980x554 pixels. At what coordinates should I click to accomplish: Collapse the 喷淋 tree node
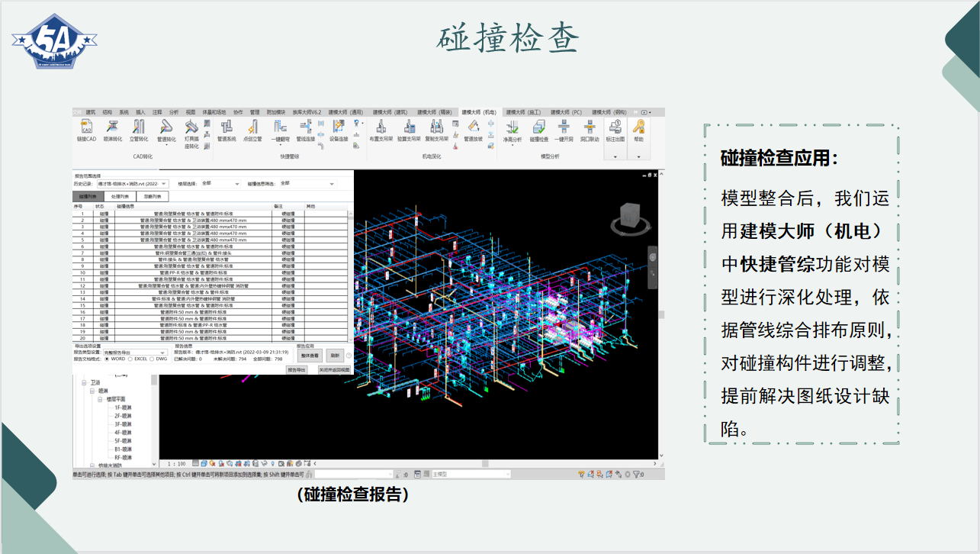[x=92, y=391]
